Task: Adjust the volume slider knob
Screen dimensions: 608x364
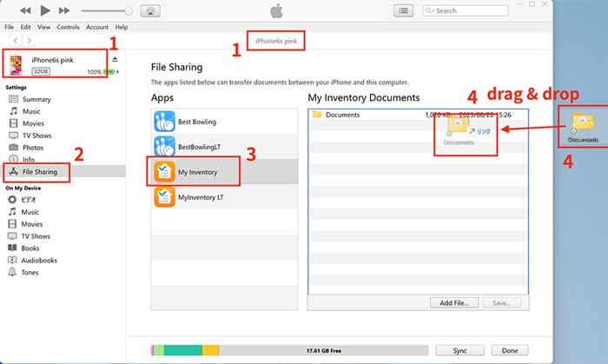Action: [x=129, y=11]
